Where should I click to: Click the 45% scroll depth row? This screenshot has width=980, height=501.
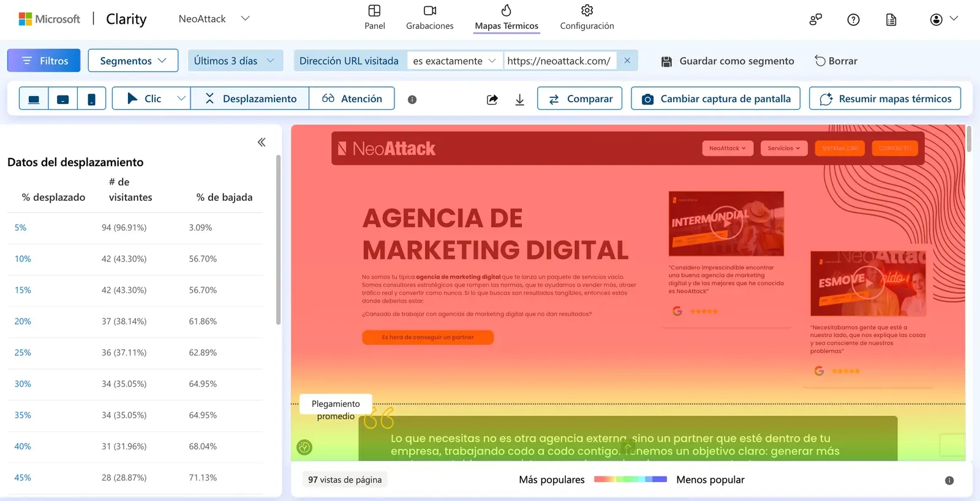(x=135, y=478)
